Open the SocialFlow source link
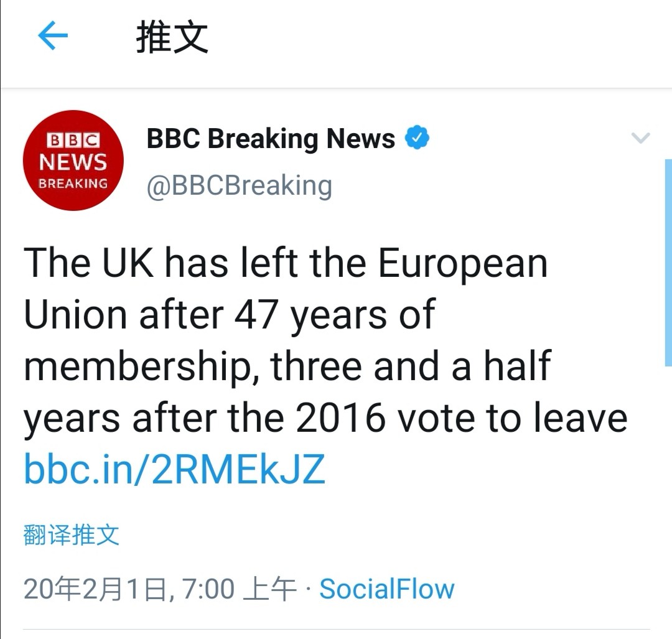 387,589
